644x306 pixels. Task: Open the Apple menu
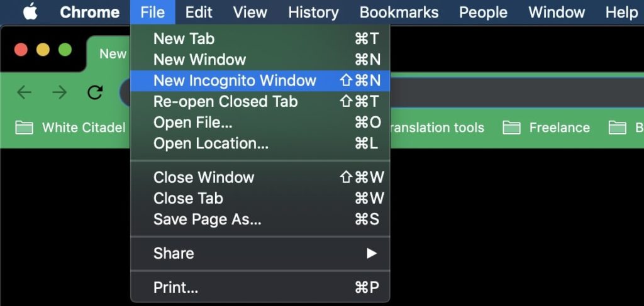click(30, 12)
